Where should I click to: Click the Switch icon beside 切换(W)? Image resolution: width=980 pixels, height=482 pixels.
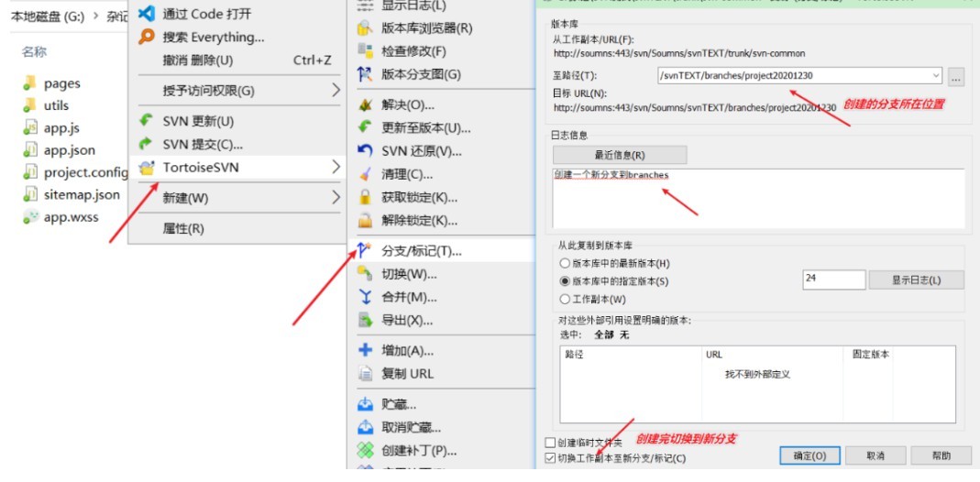[x=364, y=274]
